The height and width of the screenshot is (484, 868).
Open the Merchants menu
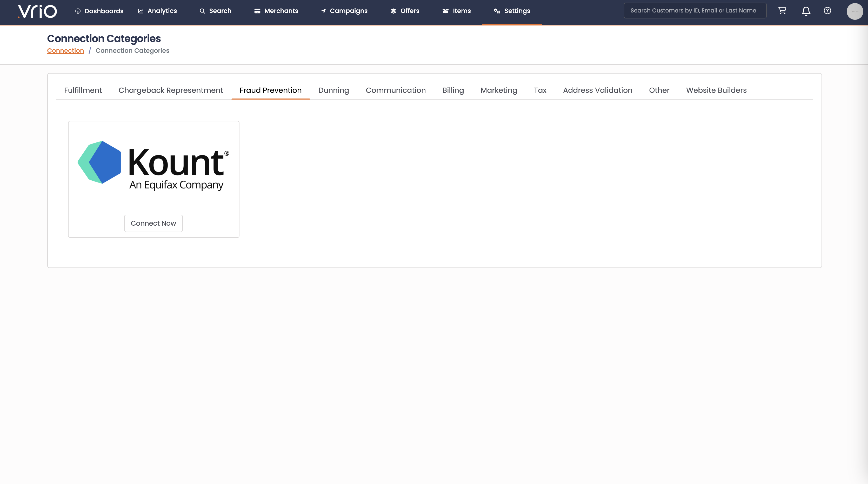pyautogui.click(x=276, y=11)
